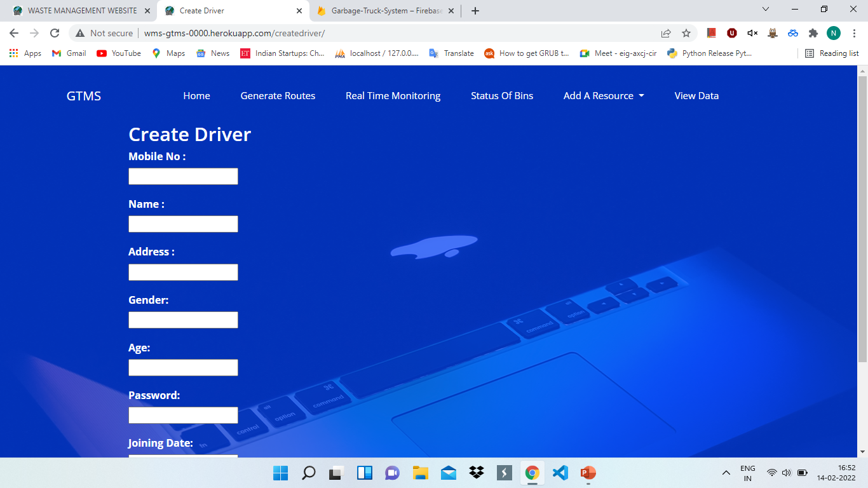Screen dimensions: 868x488
Task: Click the uBlock red shield extension
Action: coord(732,33)
